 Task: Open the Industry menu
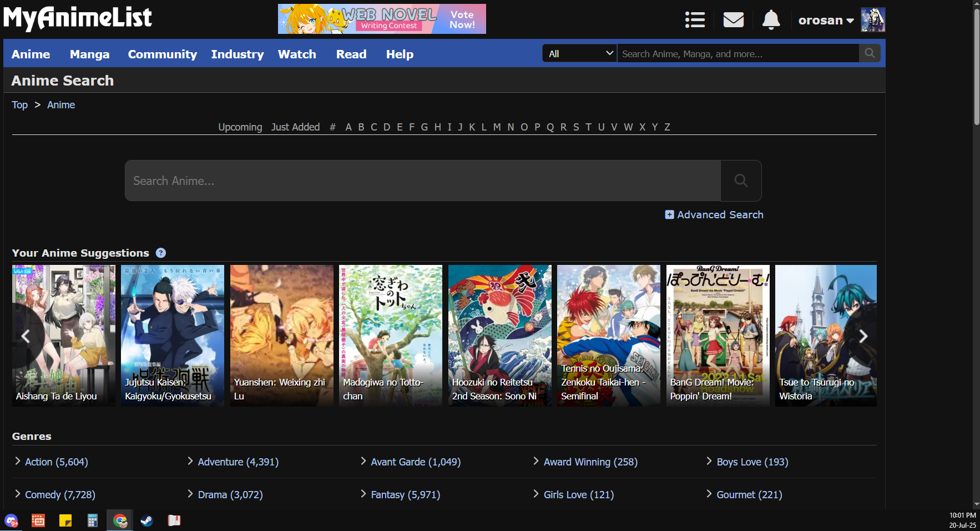click(238, 54)
